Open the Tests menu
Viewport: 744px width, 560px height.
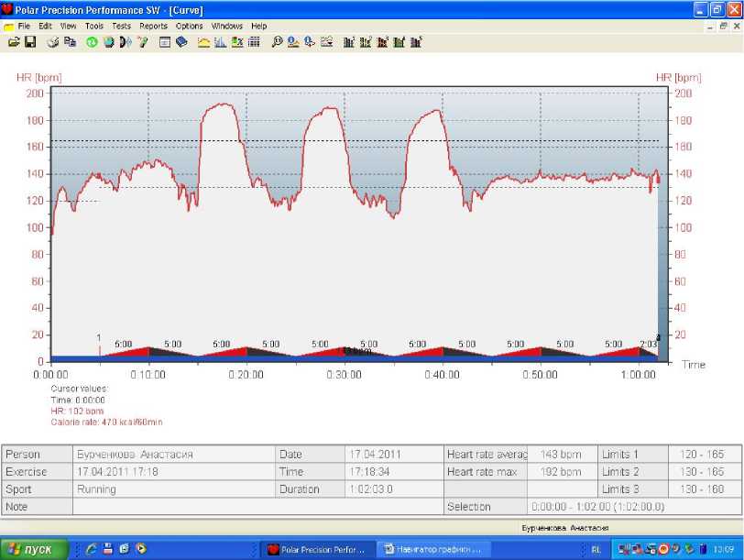(121, 27)
